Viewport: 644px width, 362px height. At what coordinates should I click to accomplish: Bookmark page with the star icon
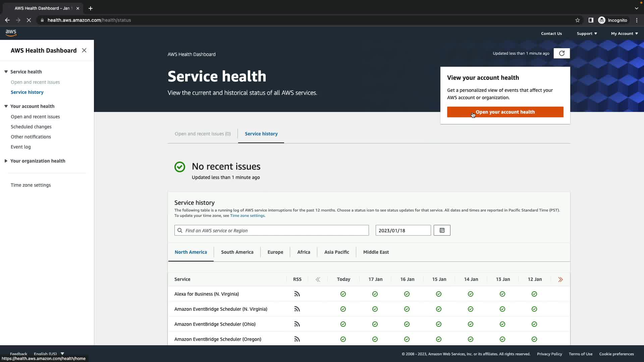[577, 20]
